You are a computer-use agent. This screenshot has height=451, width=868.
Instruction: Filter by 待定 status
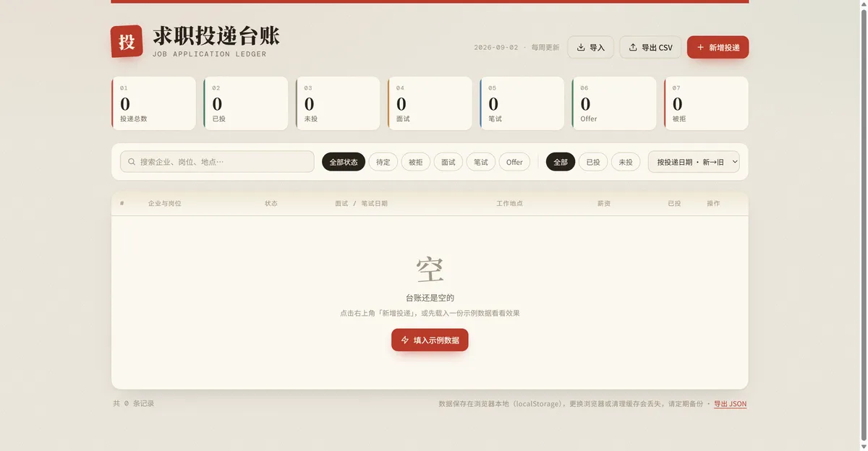pyautogui.click(x=383, y=162)
